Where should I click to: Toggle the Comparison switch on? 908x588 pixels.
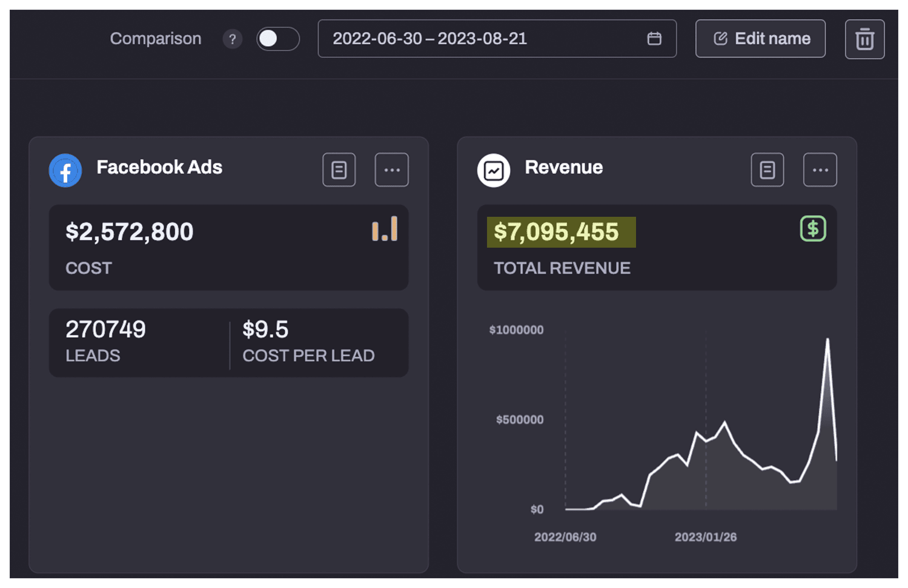coord(277,39)
